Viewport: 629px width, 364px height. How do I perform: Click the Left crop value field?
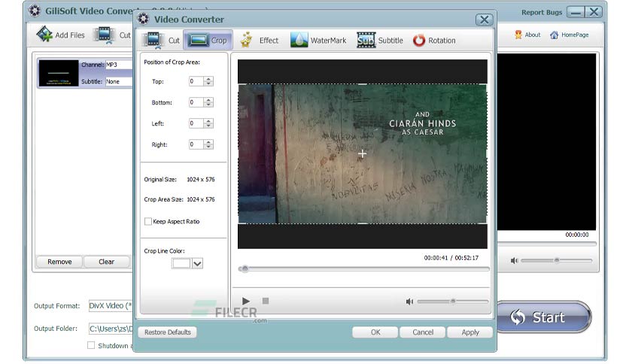[196, 123]
